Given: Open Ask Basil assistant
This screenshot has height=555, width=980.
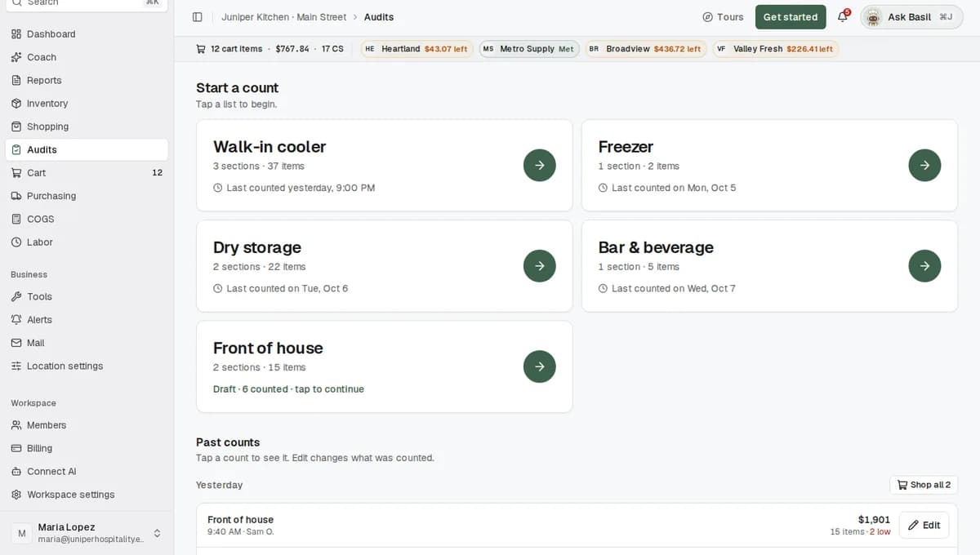Looking at the screenshot, I should click(911, 17).
